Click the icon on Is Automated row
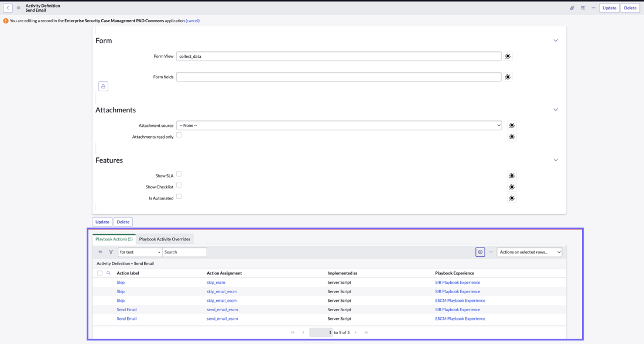This screenshot has height=344, width=644. (x=512, y=198)
